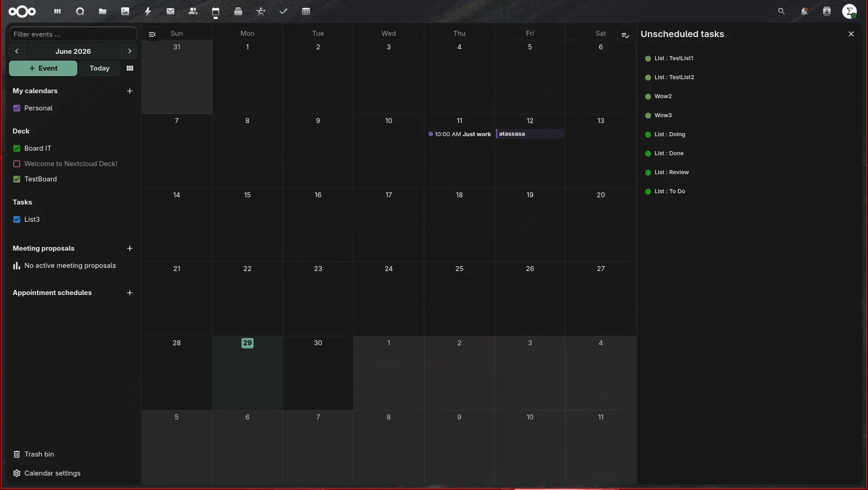
Task: Open the unified search magnifier
Action: [x=781, y=11]
